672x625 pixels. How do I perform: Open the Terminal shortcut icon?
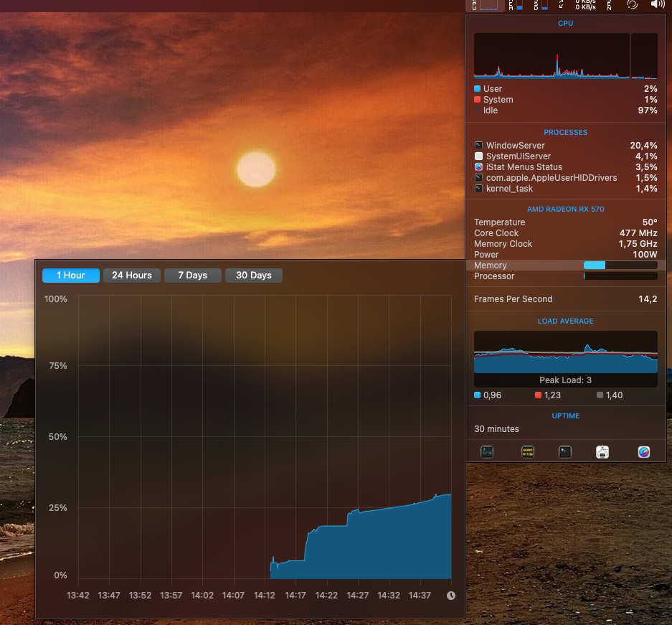pos(565,452)
